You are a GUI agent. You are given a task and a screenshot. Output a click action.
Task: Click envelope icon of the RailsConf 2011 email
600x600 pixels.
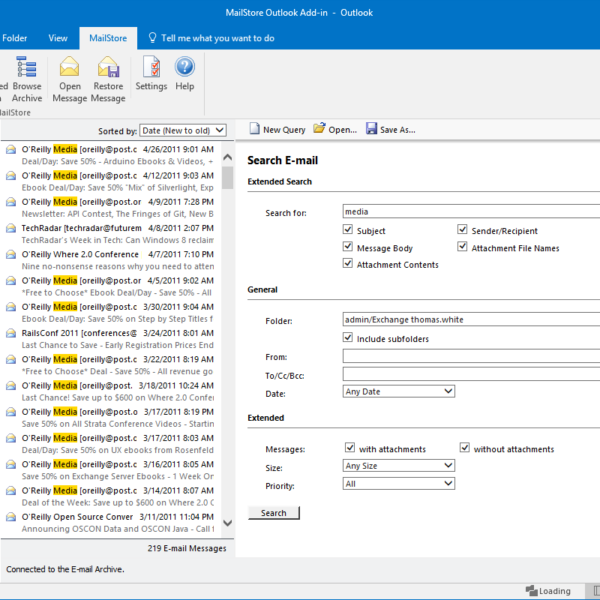coord(11,333)
